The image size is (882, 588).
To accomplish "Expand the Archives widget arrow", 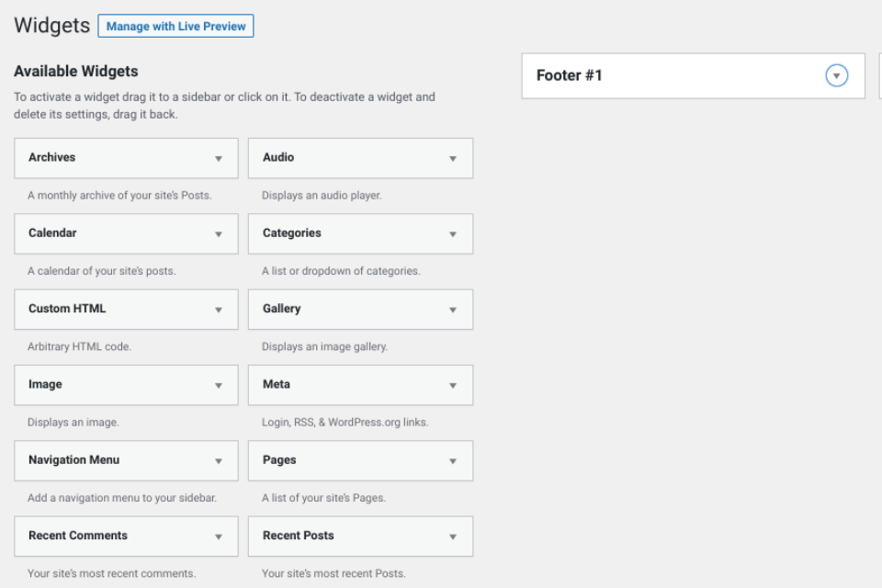I will click(219, 159).
